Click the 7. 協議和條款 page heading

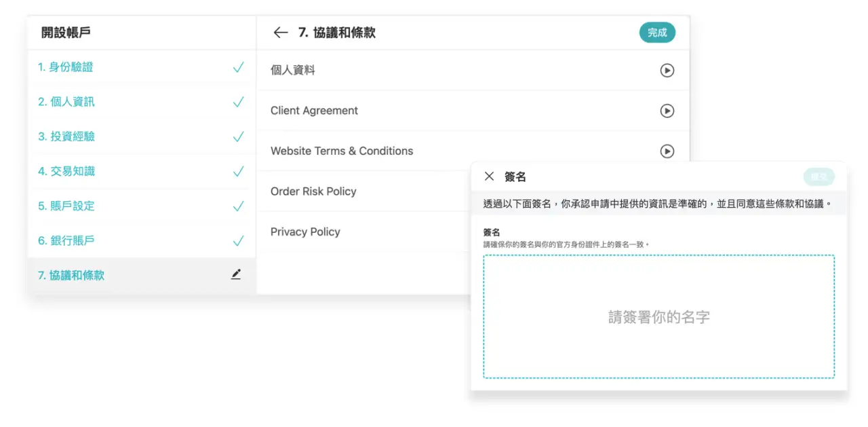coord(337,33)
